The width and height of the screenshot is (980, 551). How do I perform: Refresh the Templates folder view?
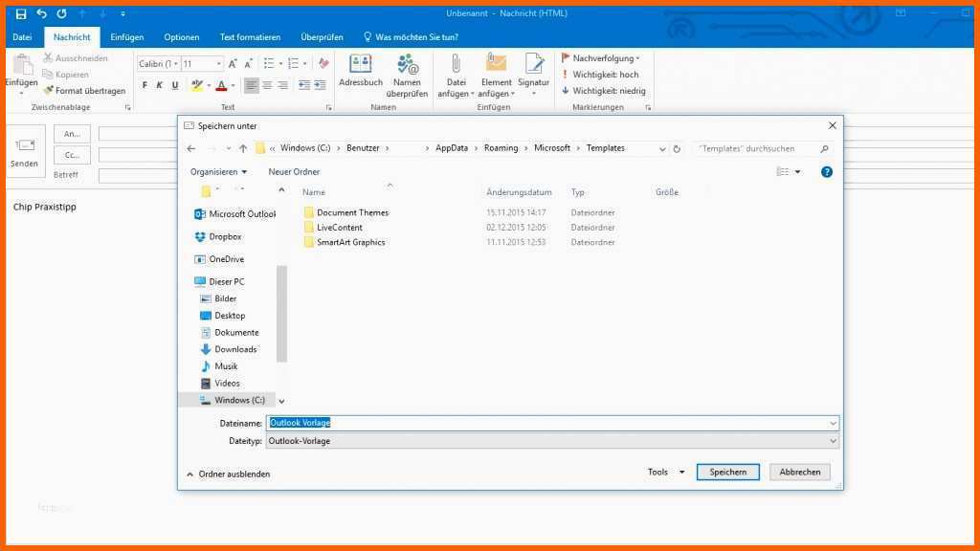click(677, 148)
